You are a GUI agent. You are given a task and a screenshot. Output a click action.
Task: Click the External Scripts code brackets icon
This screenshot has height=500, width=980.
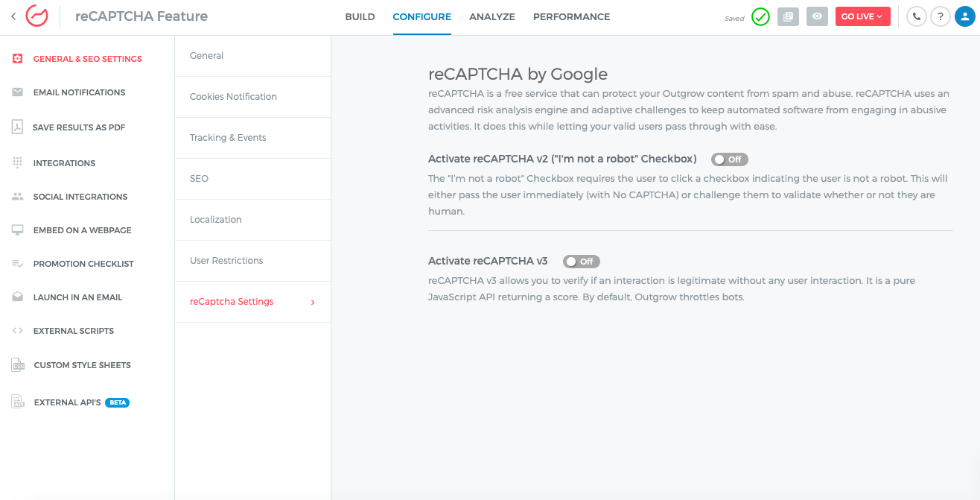point(18,331)
